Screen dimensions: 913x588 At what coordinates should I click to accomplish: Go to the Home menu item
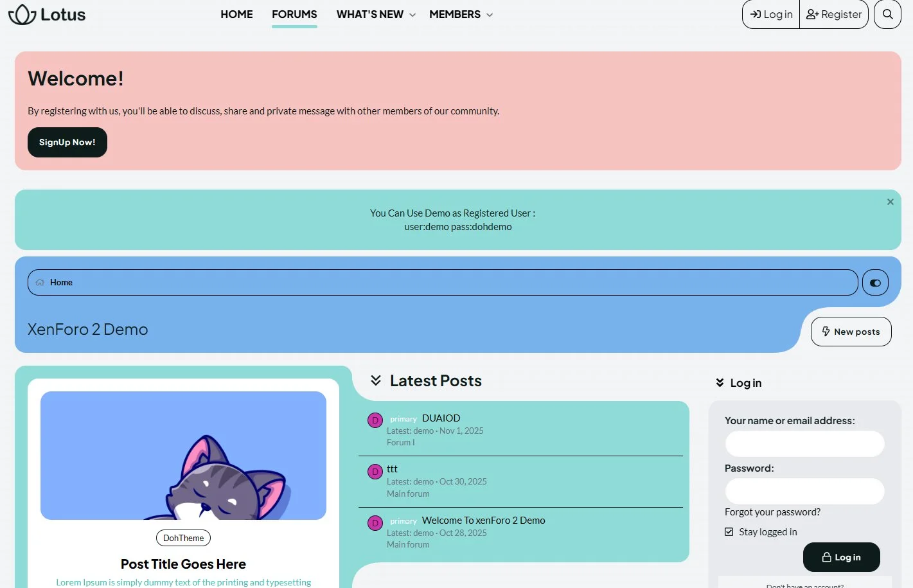coord(236,14)
